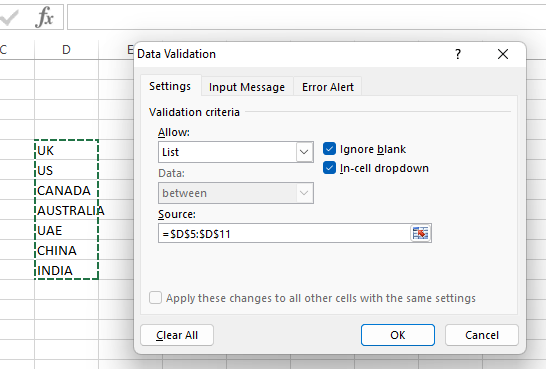The height and width of the screenshot is (369, 546).
Task: Click the OK button
Action: click(398, 335)
